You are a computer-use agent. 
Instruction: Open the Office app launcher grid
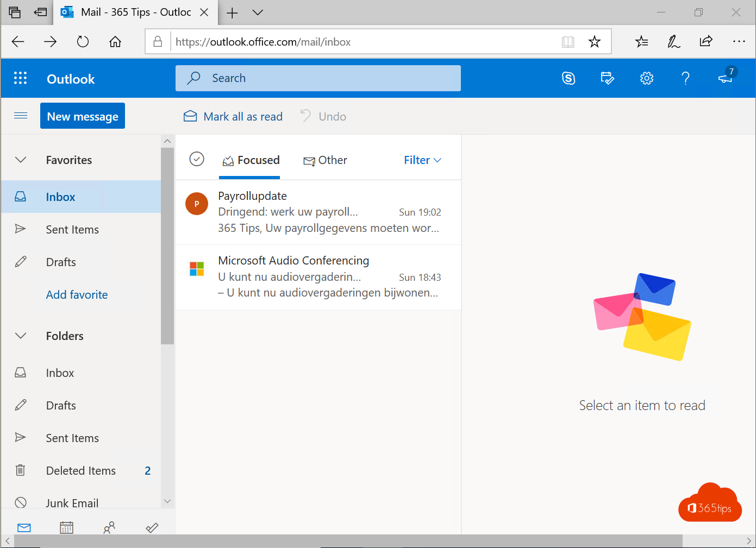point(20,78)
